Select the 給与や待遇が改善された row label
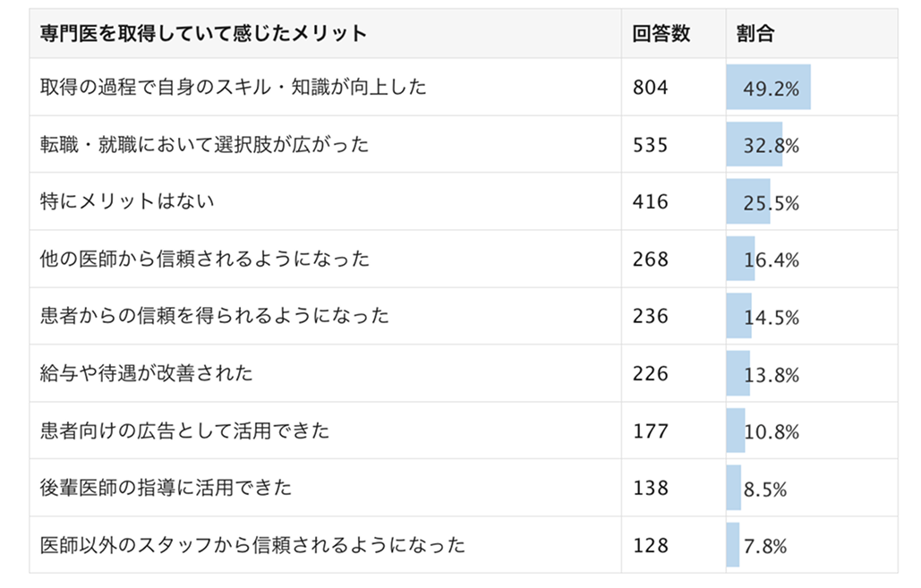The height and width of the screenshot is (588, 921). click(x=147, y=373)
